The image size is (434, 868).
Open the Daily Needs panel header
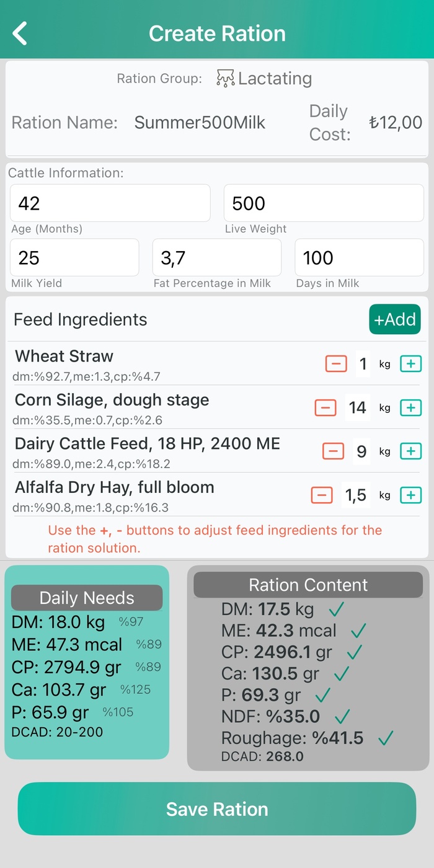click(87, 598)
